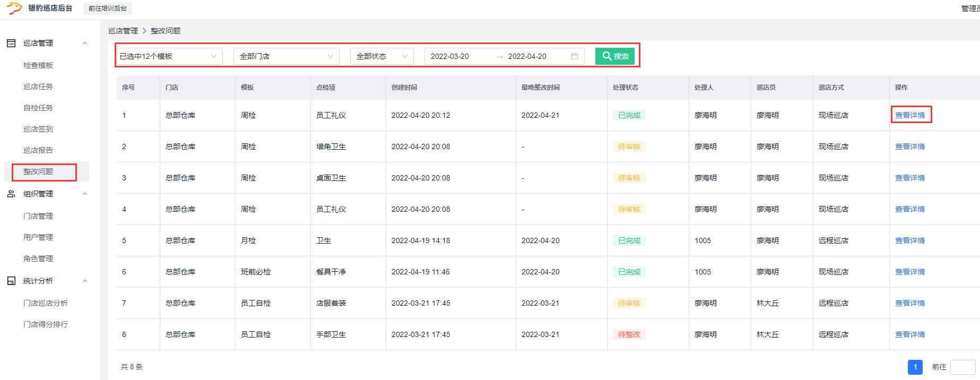The image size is (980, 380).
Task: Open the 全部状态 status dropdown
Action: (381, 56)
